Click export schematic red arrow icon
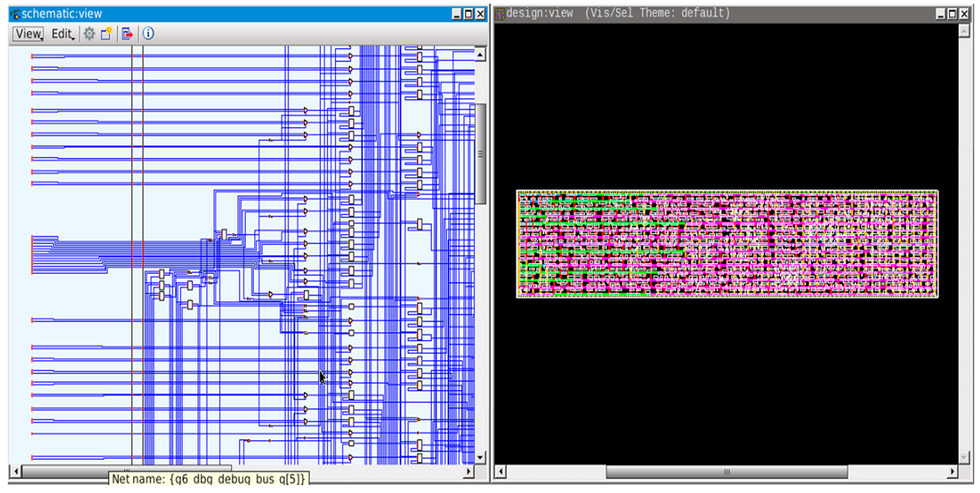Image resolution: width=980 pixels, height=493 pixels. tap(127, 34)
